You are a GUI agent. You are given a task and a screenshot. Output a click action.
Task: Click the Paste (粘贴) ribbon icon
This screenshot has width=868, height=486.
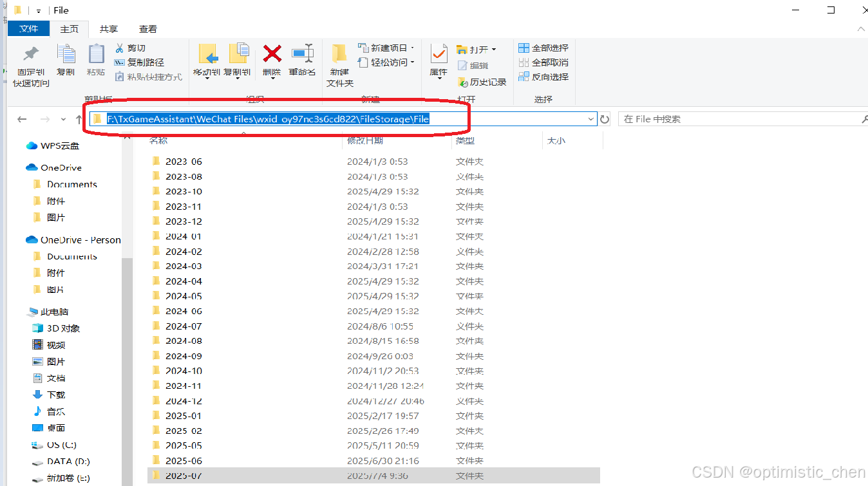point(96,54)
